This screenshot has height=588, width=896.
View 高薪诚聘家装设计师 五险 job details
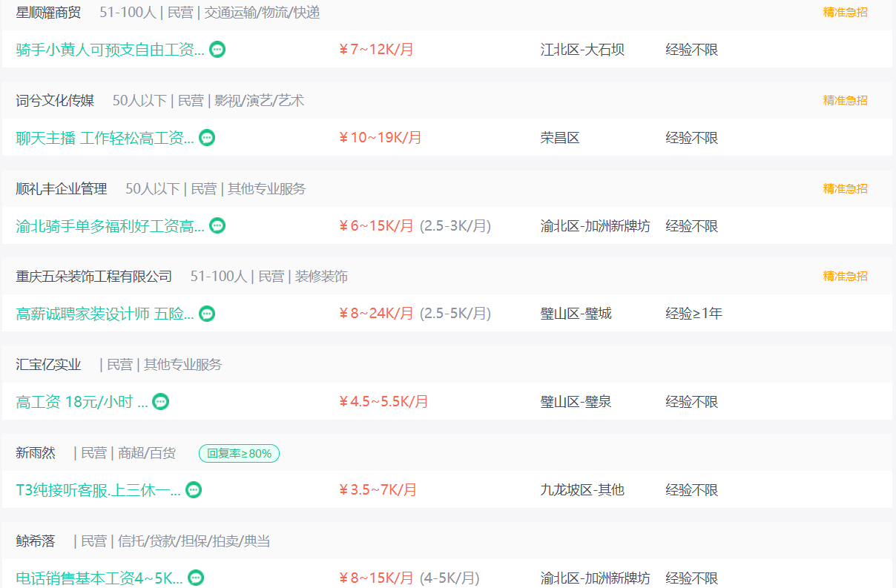point(105,314)
